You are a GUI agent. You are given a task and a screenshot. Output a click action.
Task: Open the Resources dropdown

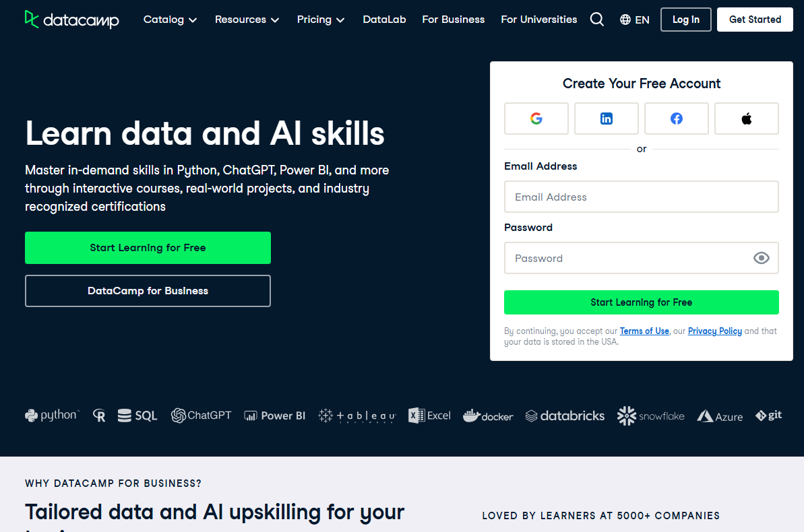pos(247,20)
